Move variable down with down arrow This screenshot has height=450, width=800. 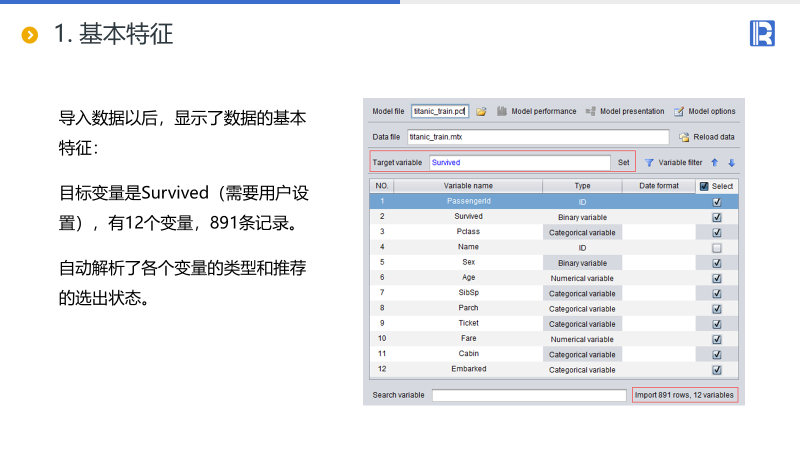click(731, 162)
